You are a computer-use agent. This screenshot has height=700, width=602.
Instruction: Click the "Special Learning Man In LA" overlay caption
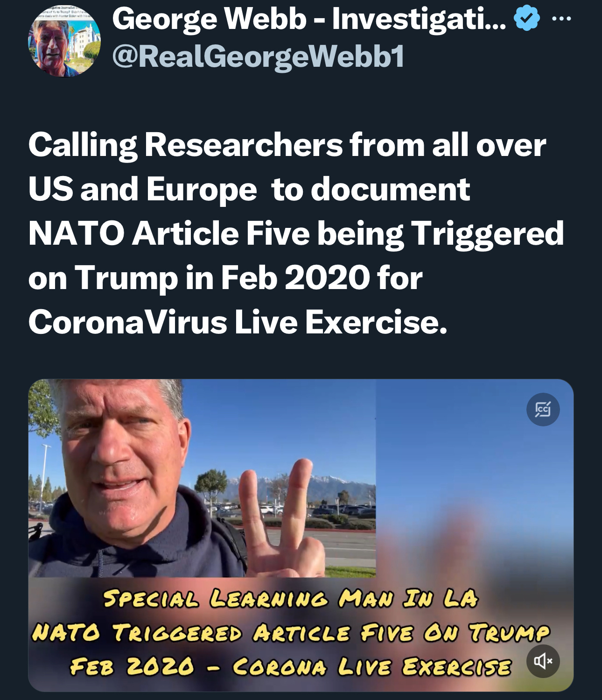(x=290, y=598)
